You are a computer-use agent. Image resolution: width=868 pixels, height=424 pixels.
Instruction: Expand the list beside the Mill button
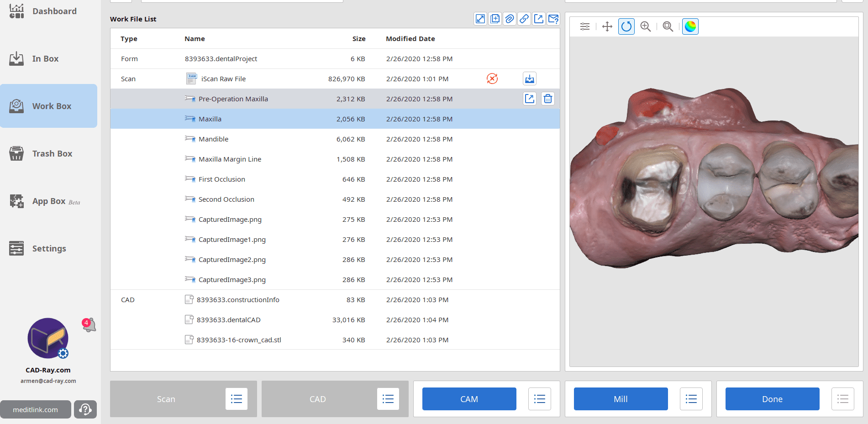[691, 399]
